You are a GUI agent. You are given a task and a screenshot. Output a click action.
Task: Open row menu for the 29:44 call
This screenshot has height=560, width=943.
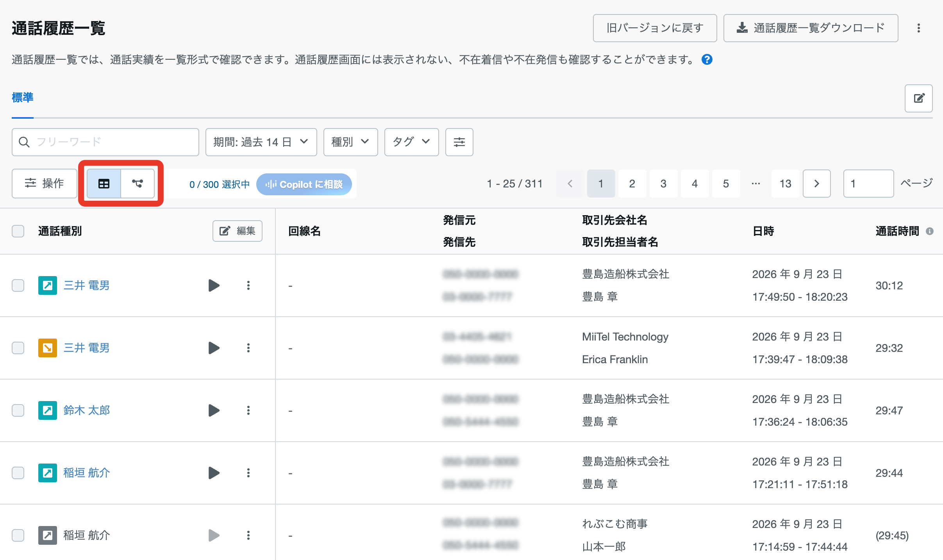[x=248, y=473]
